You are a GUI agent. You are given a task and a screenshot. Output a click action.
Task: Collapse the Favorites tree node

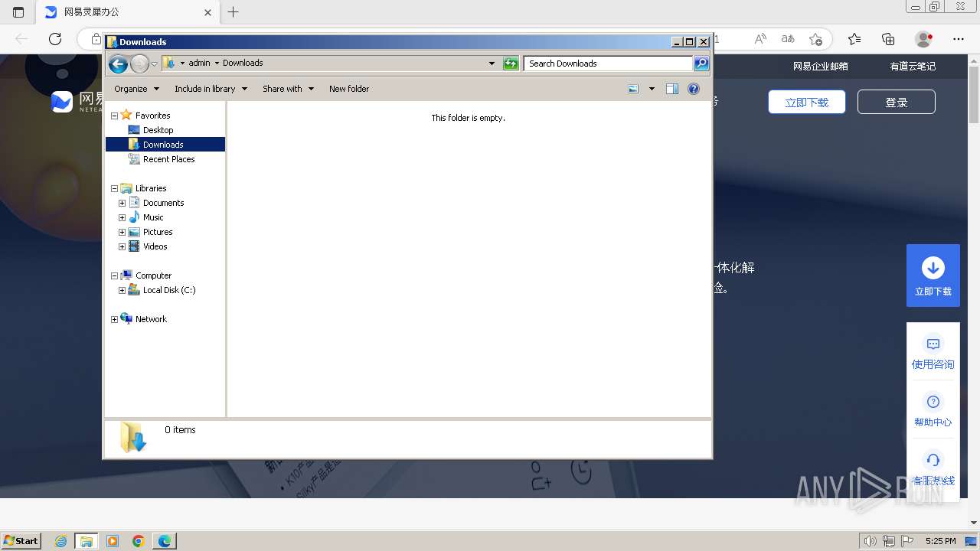[x=115, y=116]
